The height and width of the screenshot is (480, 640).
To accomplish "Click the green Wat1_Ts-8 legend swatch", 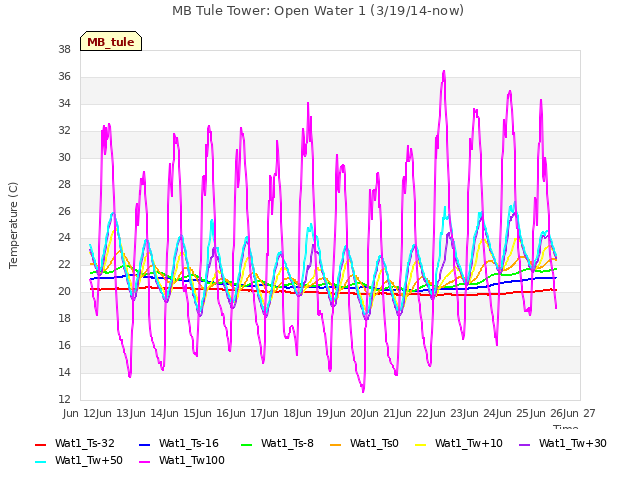I will click(247, 444).
